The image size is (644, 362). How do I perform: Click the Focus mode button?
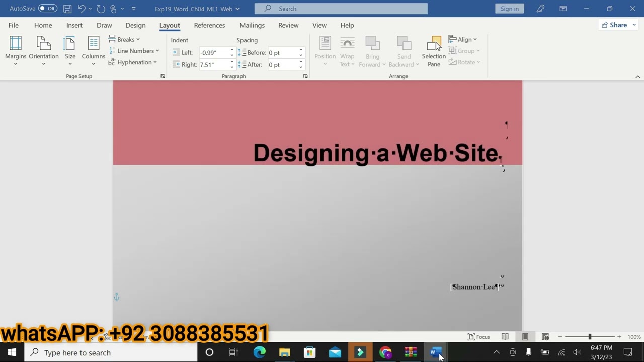478,337
